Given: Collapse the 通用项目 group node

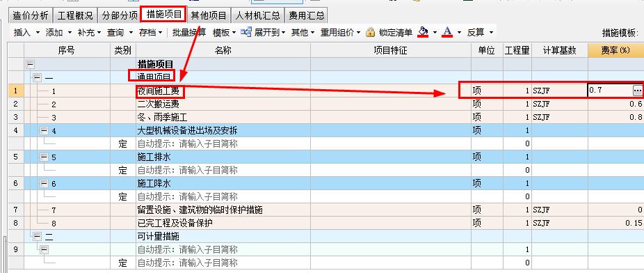Looking at the screenshot, I should pyautogui.click(x=38, y=77).
